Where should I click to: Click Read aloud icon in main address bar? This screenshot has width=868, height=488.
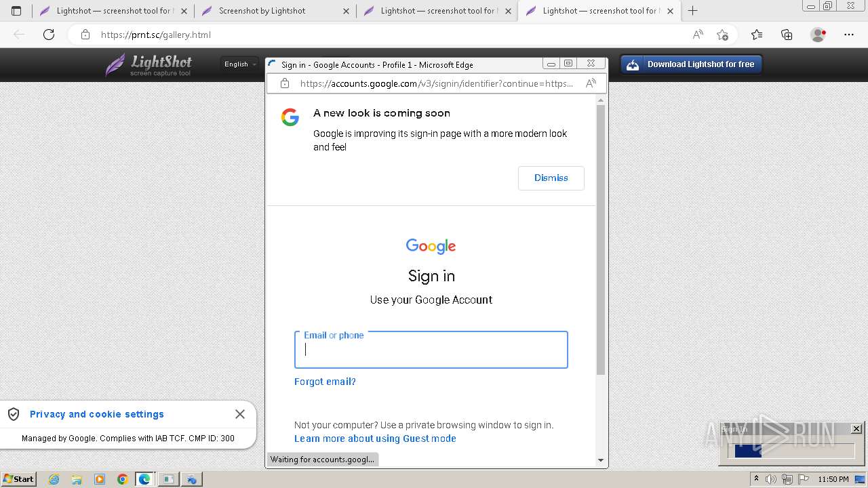(x=698, y=35)
